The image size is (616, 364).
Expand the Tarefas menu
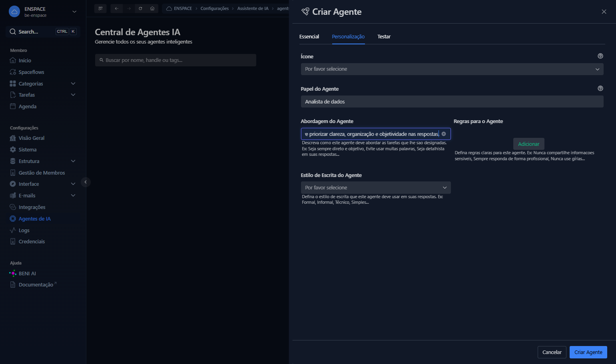point(43,95)
